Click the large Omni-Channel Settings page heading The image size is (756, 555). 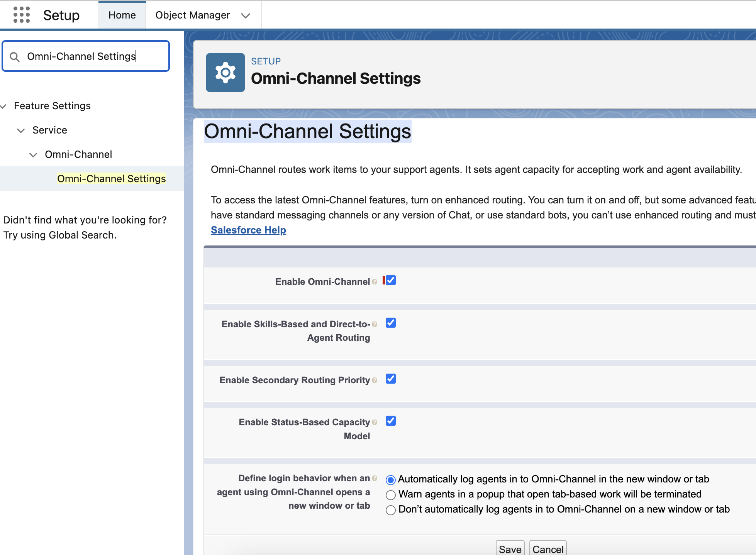307,131
